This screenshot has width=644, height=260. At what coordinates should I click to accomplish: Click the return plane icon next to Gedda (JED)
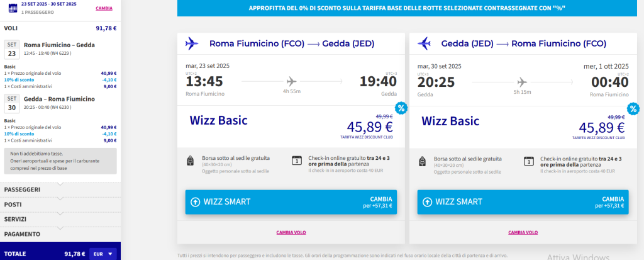click(424, 44)
